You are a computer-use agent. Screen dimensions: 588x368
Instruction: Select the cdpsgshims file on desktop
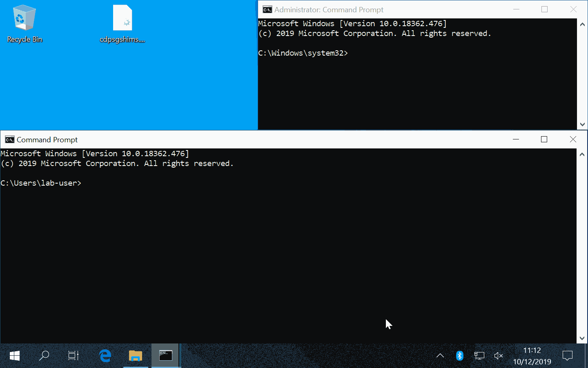tap(122, 24)
